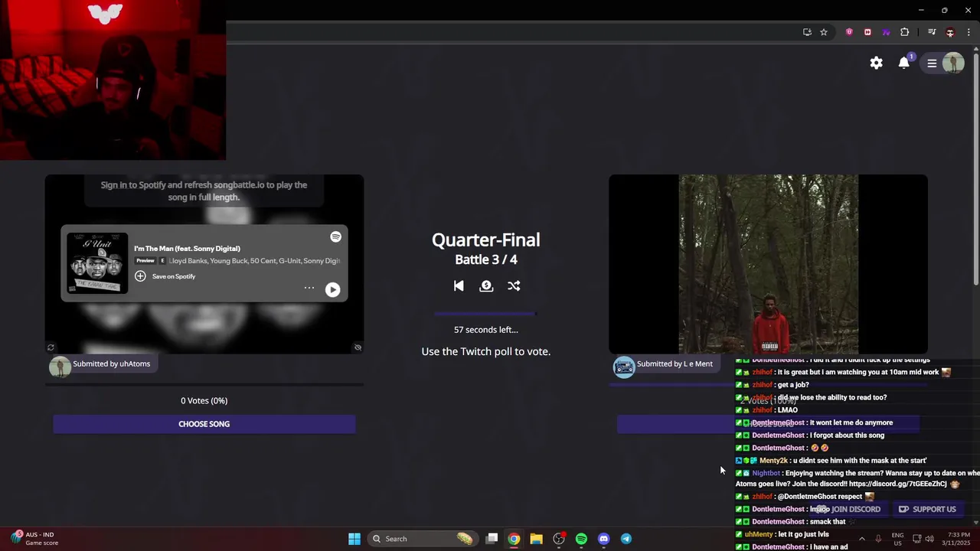Image resolution: width=980 pixels, height=551 pixels.
Task: Click the page vertical scrollbar
Action: coord(975,168)
